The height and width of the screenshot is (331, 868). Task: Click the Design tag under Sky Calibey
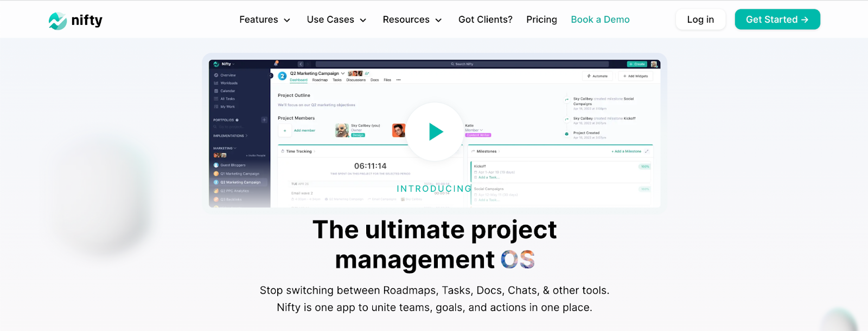pyautogui.click(x=358, y=135)
